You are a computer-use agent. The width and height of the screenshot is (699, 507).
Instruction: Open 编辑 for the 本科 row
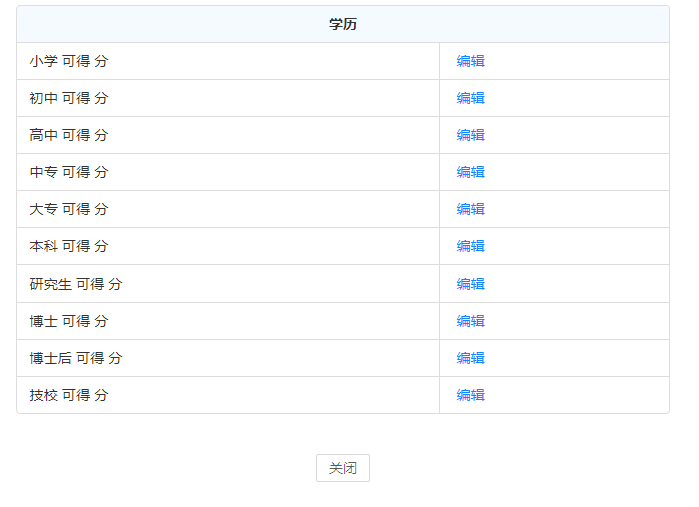pos(470,246)
